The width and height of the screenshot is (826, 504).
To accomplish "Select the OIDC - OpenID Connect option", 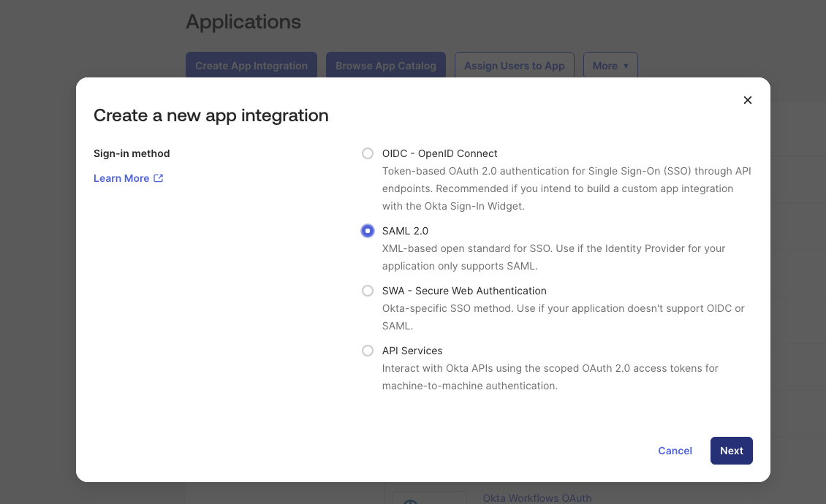I will (x=368, y=153).
